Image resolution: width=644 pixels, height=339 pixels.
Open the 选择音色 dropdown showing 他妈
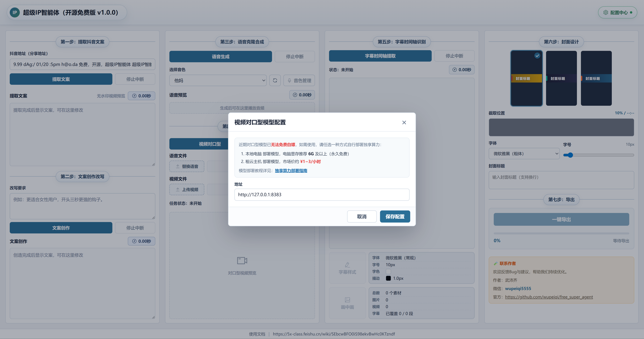[218, 80]
